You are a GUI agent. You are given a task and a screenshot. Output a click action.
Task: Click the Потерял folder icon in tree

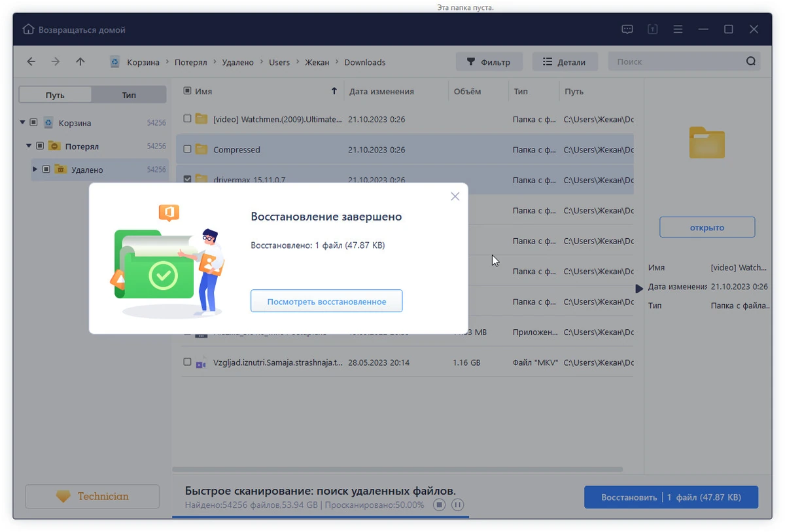pos(54,146)
